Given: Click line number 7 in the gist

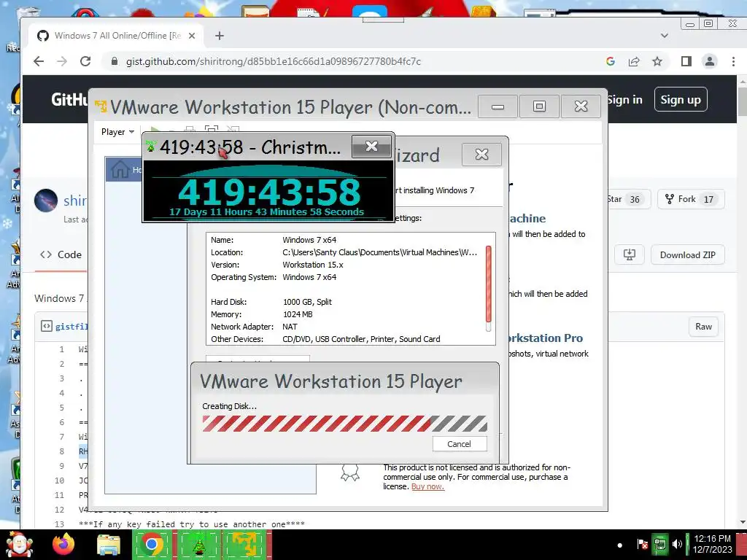Looking at the screenshot, I should point(61,437).
